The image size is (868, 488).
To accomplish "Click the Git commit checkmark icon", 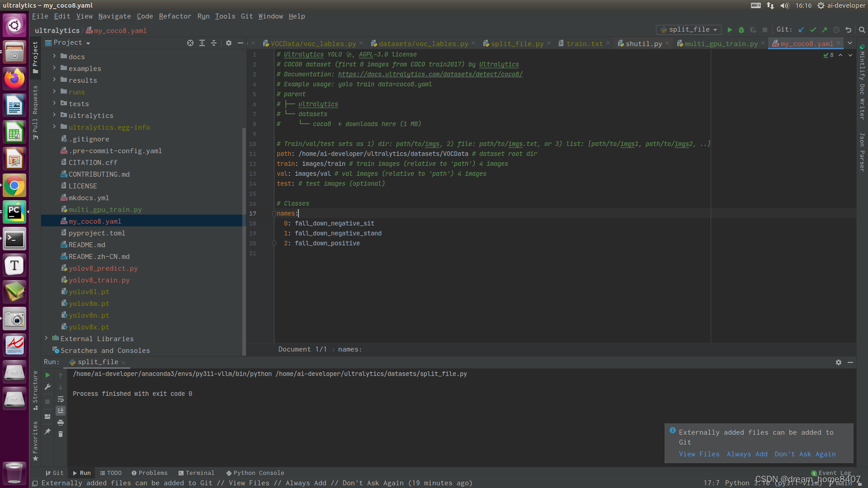I will coord(813,30).
